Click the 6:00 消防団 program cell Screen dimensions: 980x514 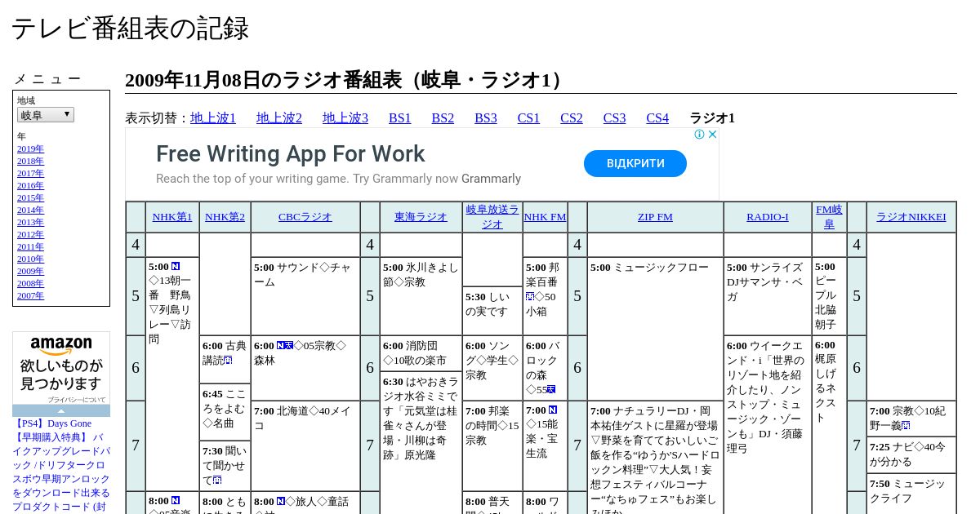421,353
